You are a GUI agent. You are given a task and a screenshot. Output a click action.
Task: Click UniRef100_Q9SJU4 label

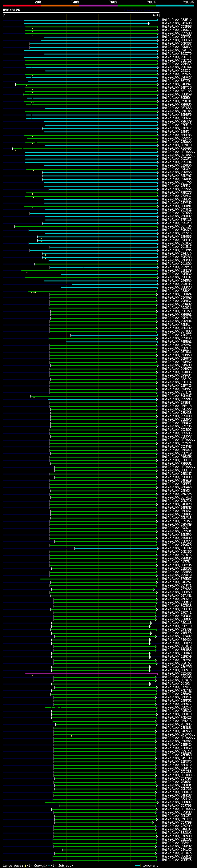(x=177, y=162)
